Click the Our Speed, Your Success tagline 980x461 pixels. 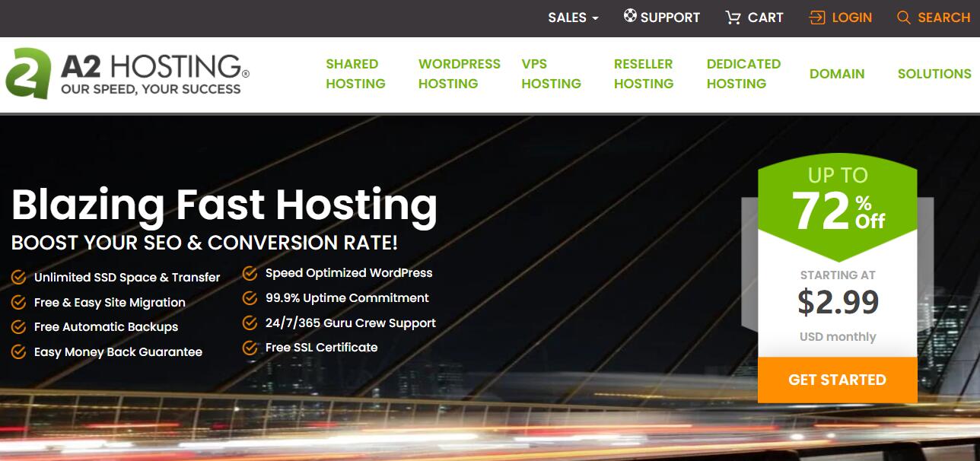(151, 89)
